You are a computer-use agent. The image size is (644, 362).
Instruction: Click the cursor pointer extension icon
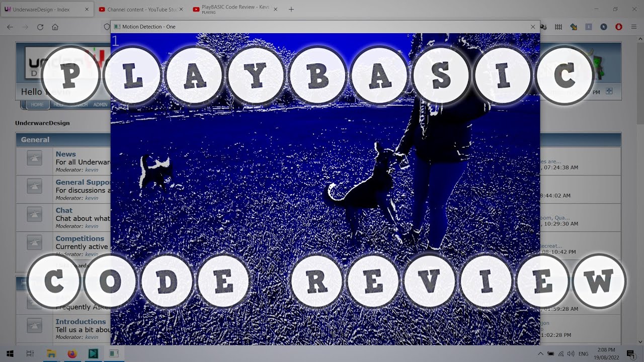coord(604,27)
